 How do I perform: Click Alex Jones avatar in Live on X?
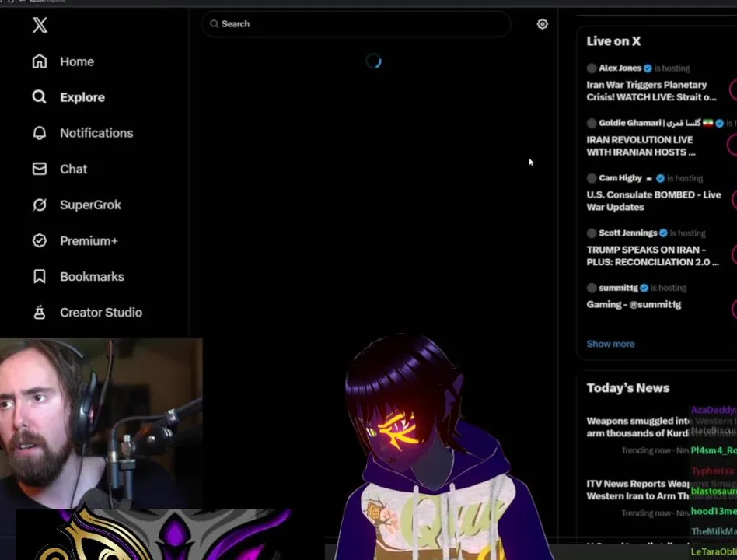pyautogui.click(x=592, y=68)
